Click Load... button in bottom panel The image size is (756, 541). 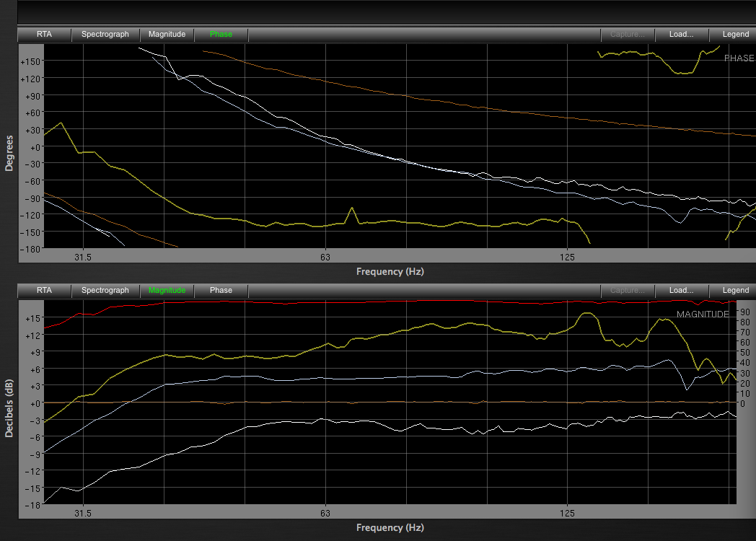pyautogui.click(x=681, y=290)
